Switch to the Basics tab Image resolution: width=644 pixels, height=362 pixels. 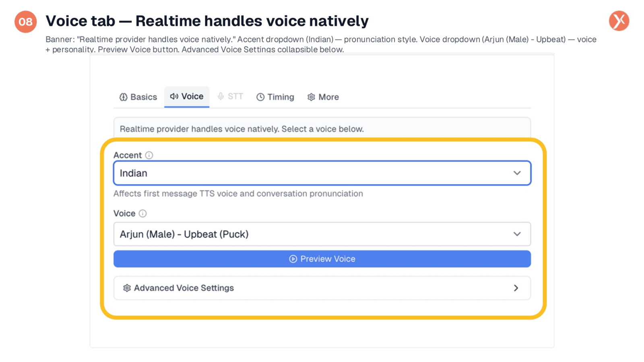pyautogui.click(x=138, y=97)
